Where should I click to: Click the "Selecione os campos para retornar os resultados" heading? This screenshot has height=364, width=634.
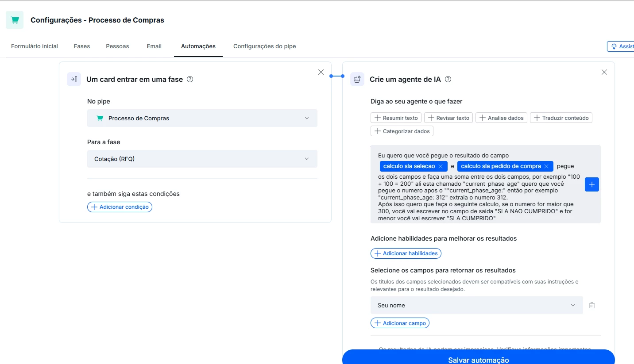tap(443, 270)
